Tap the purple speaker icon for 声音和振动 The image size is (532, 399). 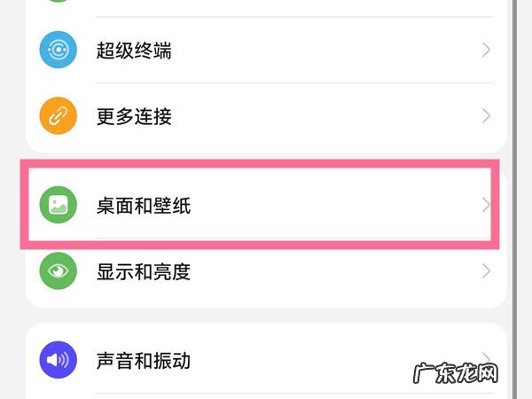[58, 361]
